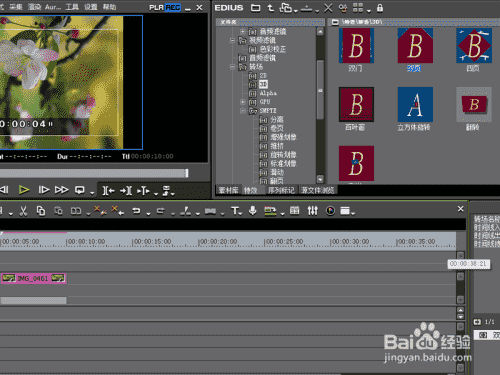
Task: Click the insert-to-timeline icon in player
Action: coord(143,191)
